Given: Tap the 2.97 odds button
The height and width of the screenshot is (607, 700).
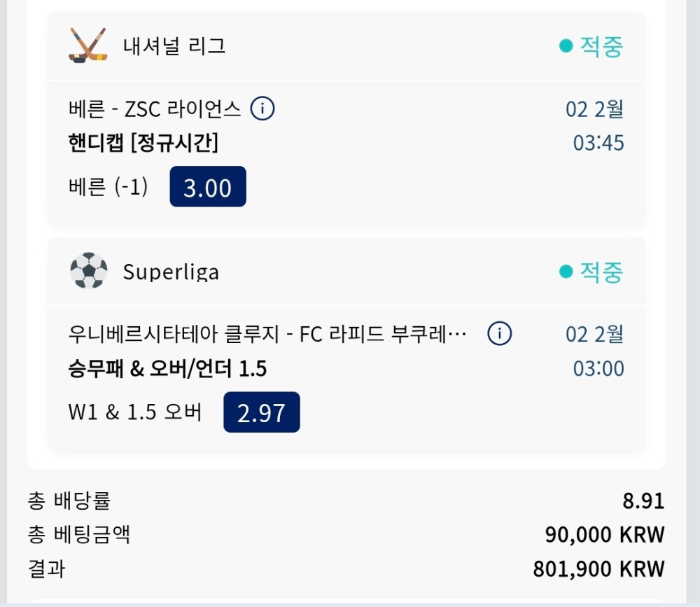Looking at the screenshot, I should [261, 412].
